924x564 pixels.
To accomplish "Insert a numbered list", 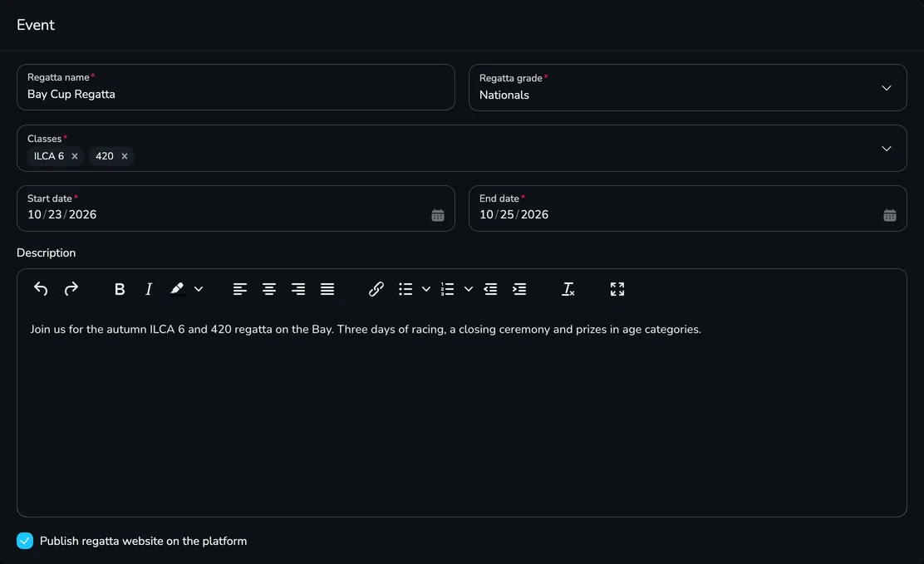I will tap(448, 289).
